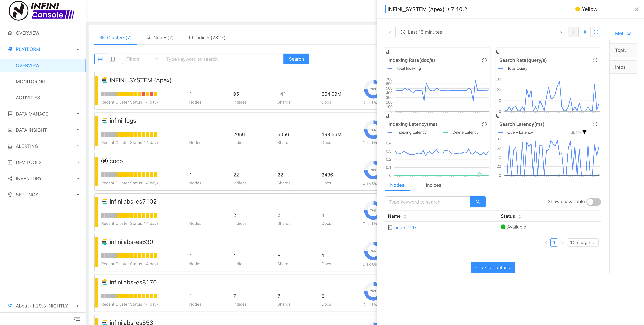
Task: Open the Filters dropdown
Action: [142, 59]
